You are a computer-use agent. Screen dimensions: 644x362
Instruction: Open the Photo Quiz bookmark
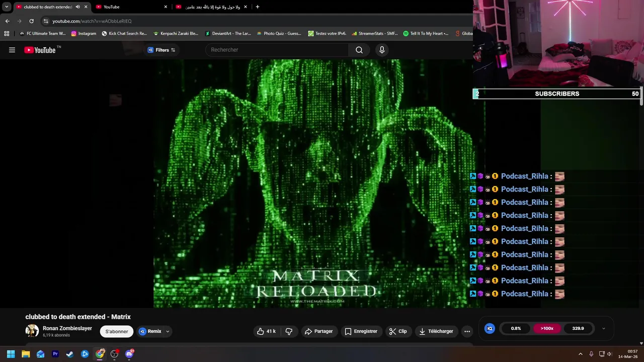coord(279,34)
